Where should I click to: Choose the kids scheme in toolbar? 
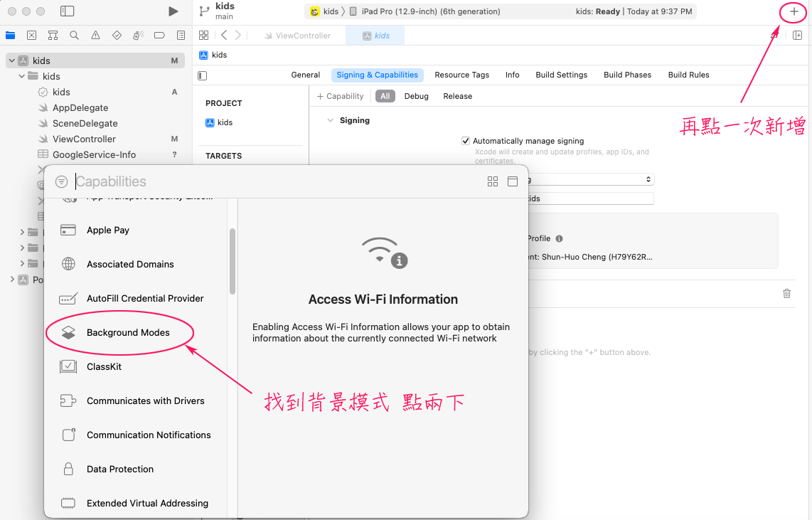click(324, 11)
